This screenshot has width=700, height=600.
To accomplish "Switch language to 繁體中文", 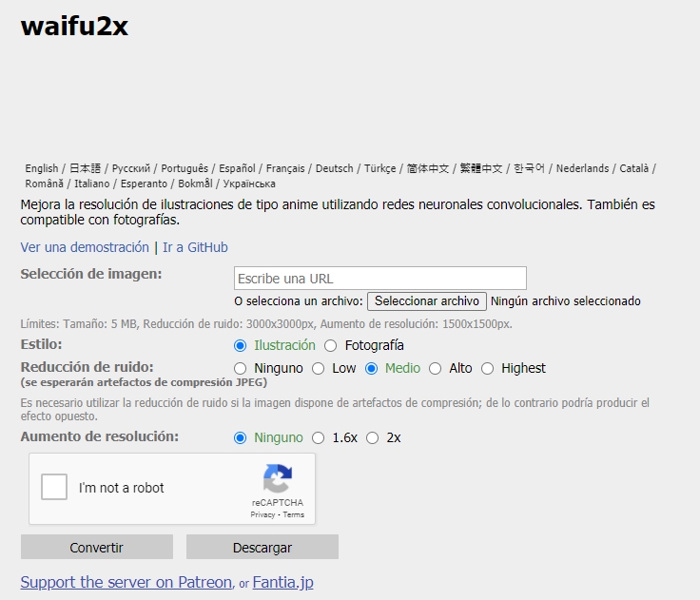I will [x=481, y=168].
